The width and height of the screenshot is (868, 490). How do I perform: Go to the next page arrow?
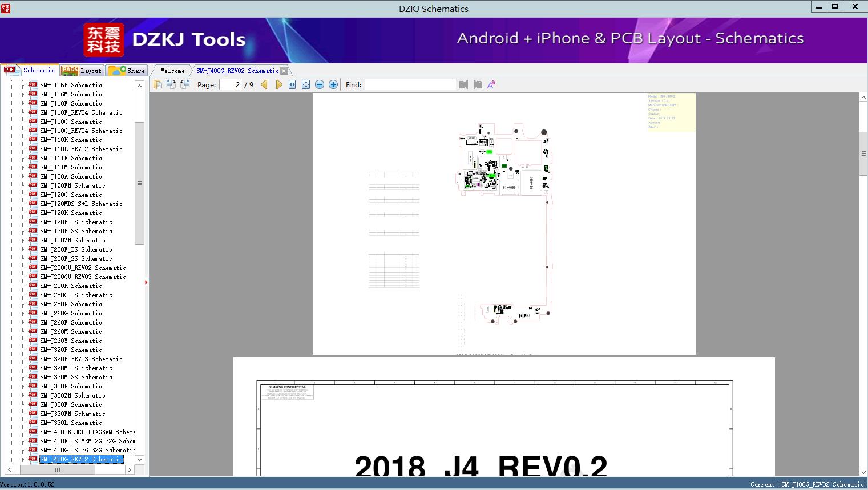(279, 84)
